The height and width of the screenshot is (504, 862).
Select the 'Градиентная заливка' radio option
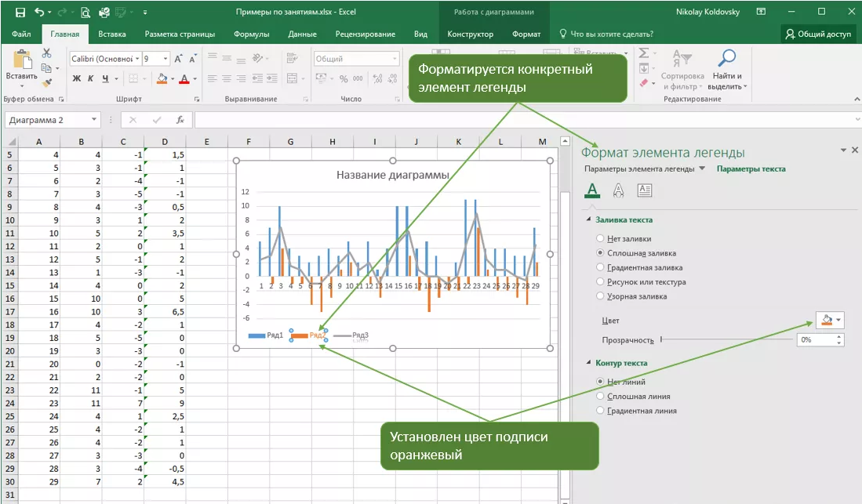coord(600,267)
